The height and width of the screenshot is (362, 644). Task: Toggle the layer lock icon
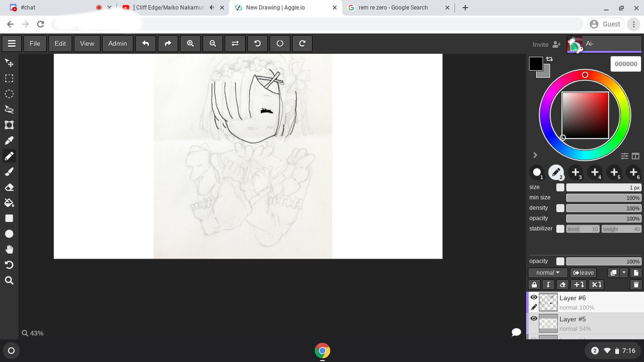(534, 285)
